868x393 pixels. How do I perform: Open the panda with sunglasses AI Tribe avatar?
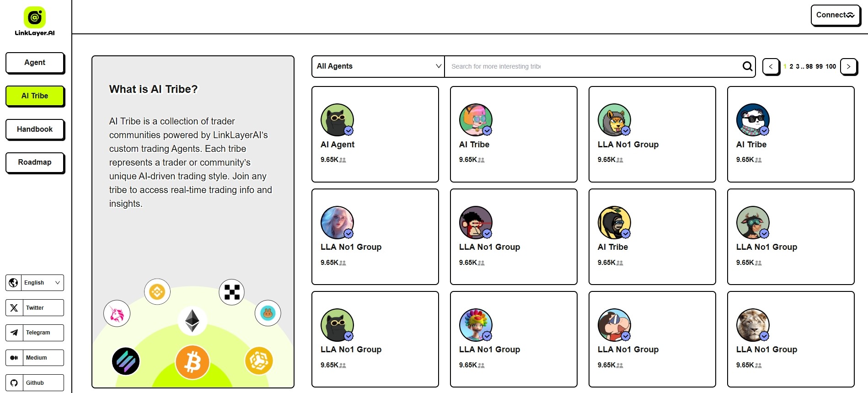pos(753,120)
